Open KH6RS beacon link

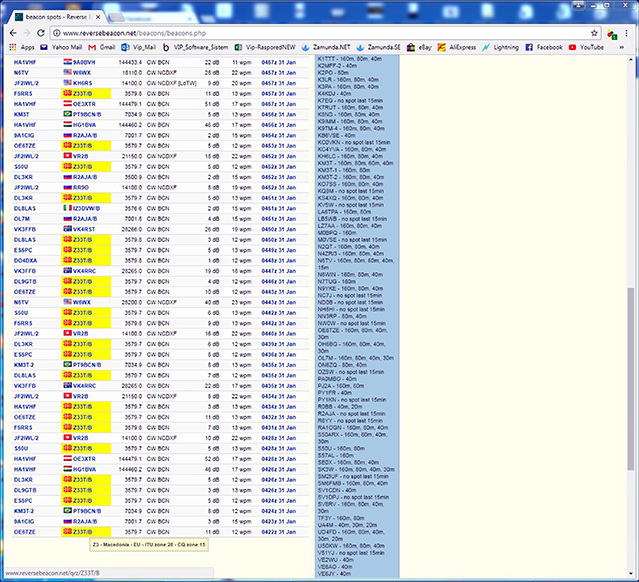(83, 83)
